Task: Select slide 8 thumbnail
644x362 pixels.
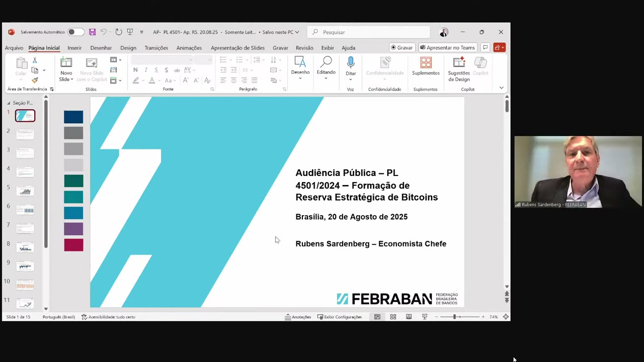Action: [x=25, y=247]
